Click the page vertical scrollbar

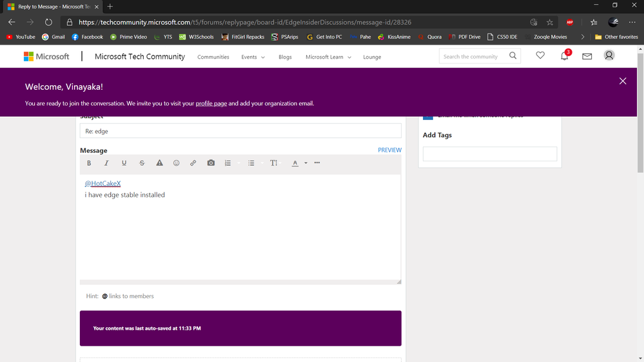coord(640,112)
